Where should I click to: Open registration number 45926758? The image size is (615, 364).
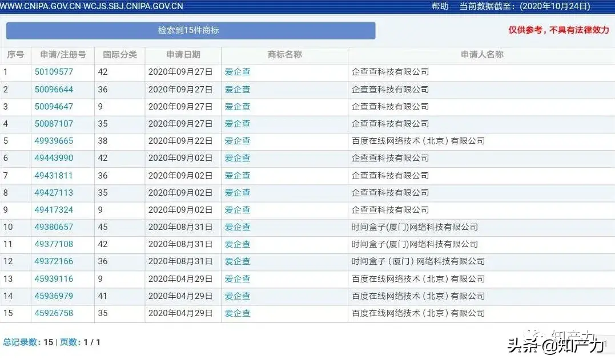pos(54,313)
